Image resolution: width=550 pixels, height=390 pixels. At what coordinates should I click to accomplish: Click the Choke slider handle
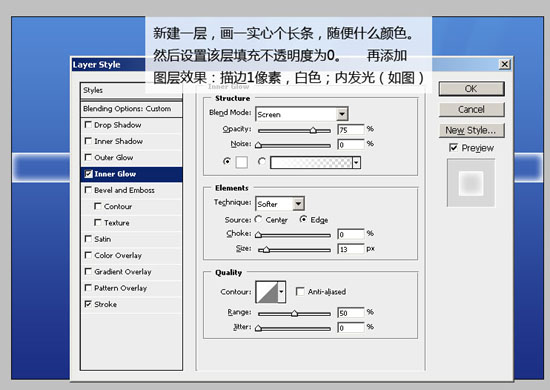(259, 235)
